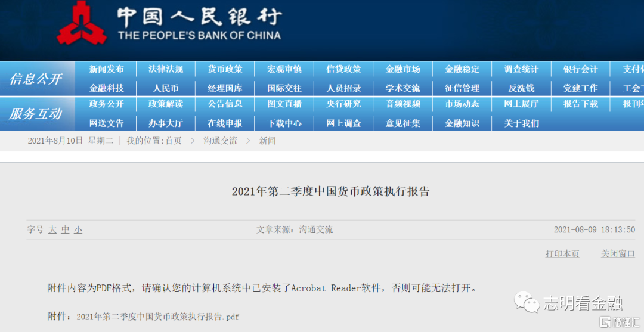Screen dimensions: 644x332
Task: Click 首页 in the breadcrumb
Action: (x=174, y=141)
